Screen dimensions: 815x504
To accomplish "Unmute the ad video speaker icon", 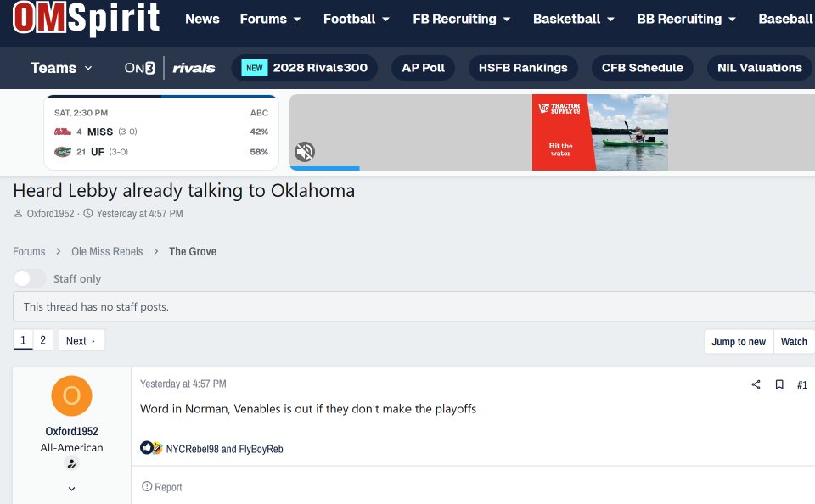I will pyautogui.click(x=305, y=152).
